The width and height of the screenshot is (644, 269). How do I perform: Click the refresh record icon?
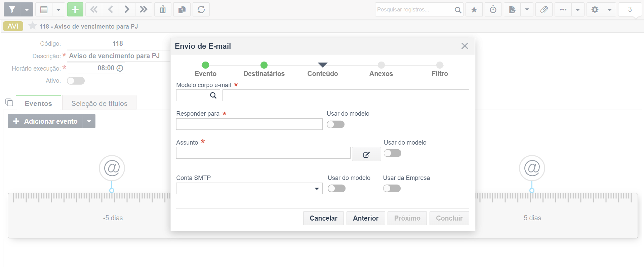[201, 9]
